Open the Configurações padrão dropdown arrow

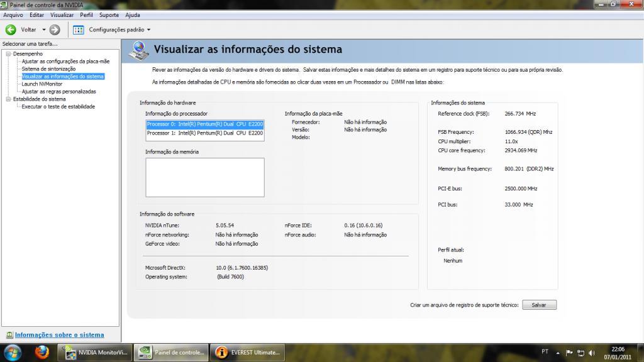148,30
